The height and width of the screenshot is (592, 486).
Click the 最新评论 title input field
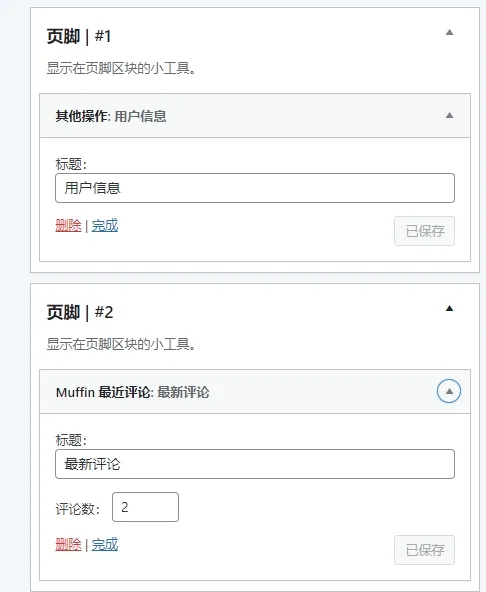pyautogui.click(x=255, y=464)
